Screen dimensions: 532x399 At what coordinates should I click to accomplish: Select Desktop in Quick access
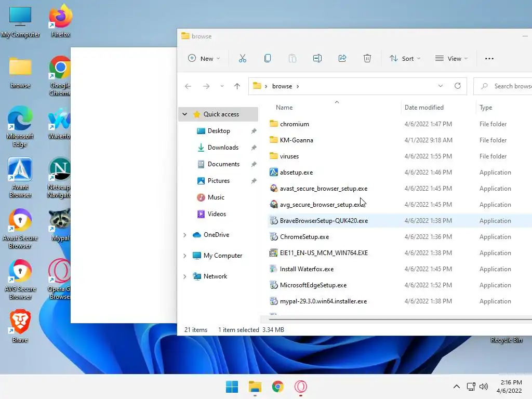pos(218,131)
